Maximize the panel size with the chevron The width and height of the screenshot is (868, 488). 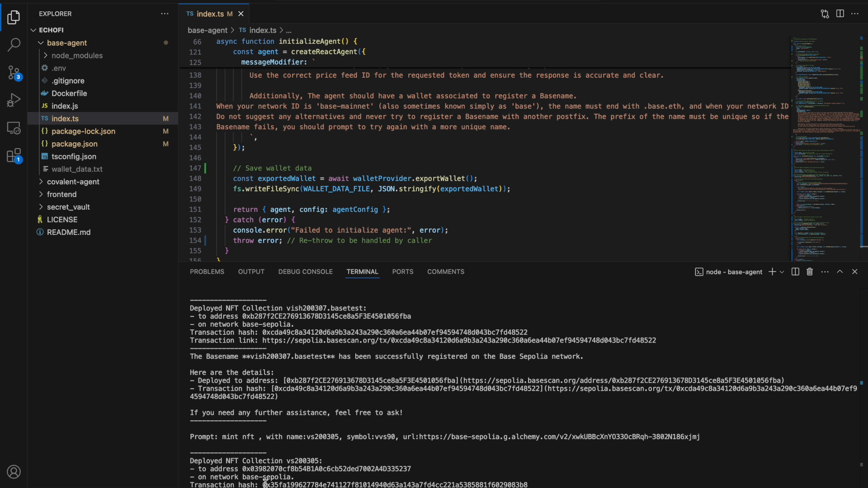click(840, 272)
